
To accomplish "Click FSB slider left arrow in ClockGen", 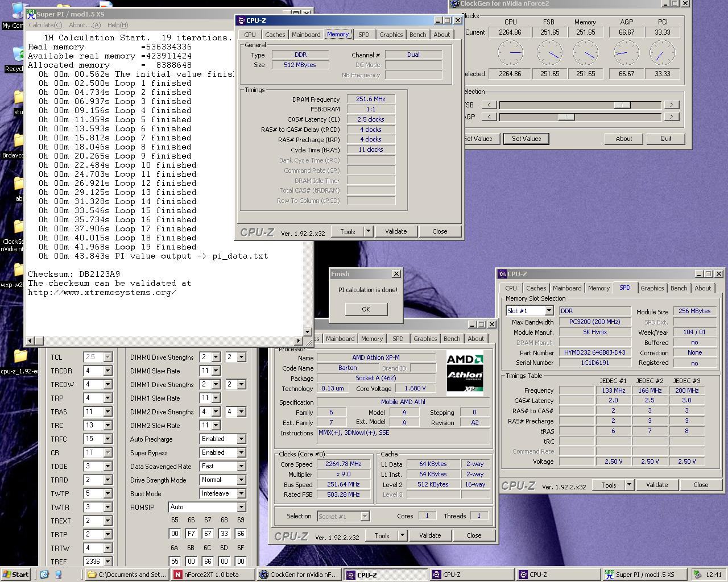I will [x=489, y=105].
